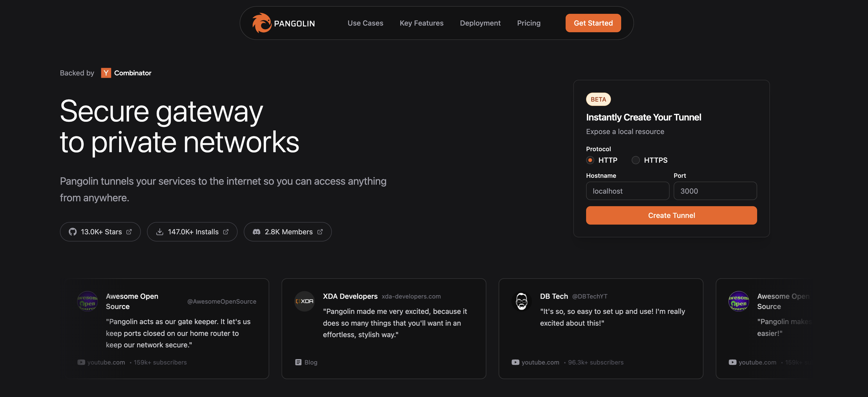Click 'DB Tech' card title

(x=554, y=296)
